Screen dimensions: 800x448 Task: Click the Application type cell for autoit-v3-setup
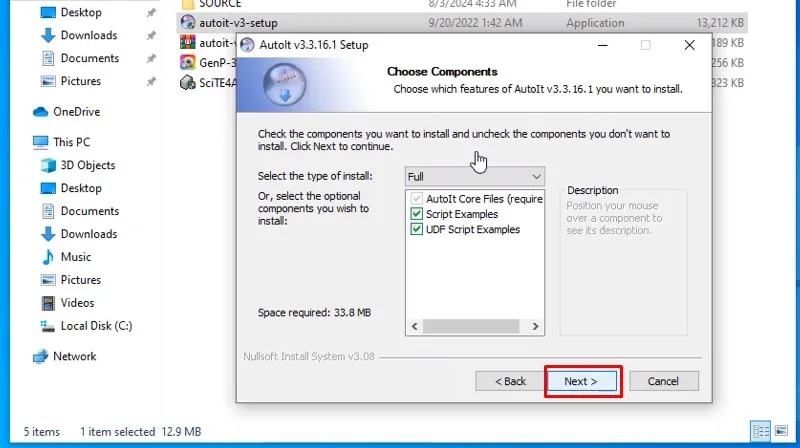(x=595, y=23)
